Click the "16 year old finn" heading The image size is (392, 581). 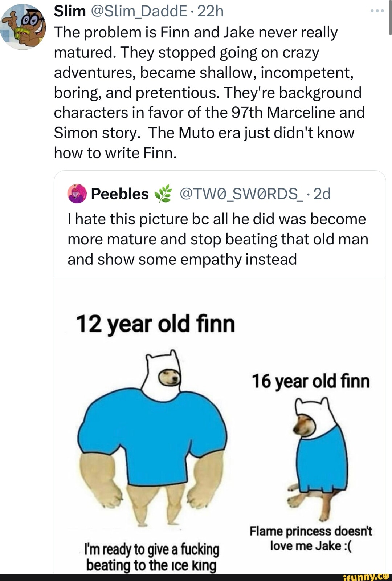(311, 381)
